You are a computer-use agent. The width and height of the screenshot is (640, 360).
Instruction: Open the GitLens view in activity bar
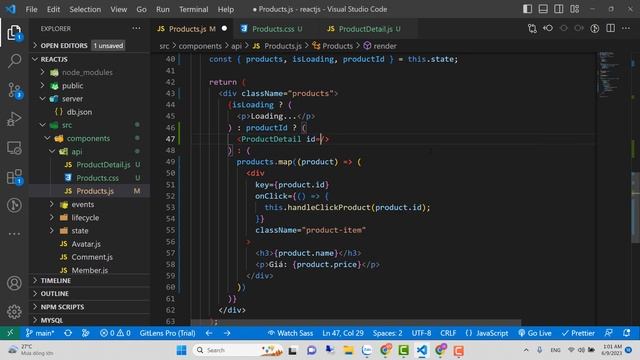(14, 205)
